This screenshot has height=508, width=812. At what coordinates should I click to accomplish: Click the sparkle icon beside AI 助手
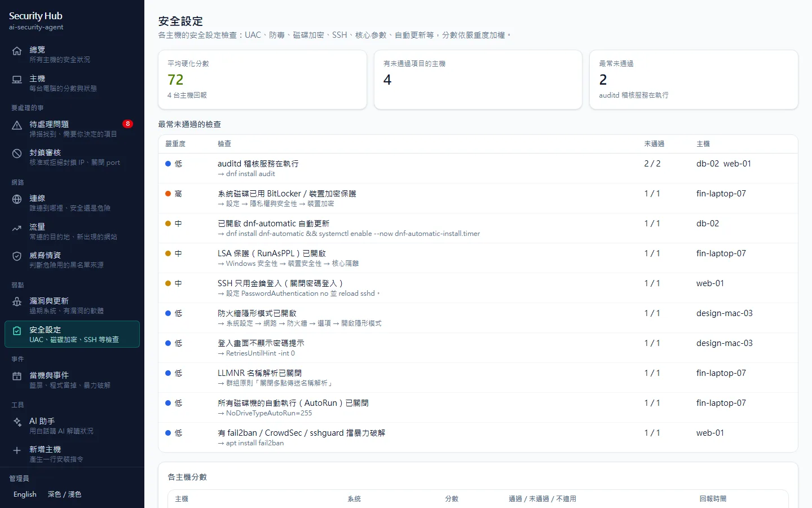[17, 422]
